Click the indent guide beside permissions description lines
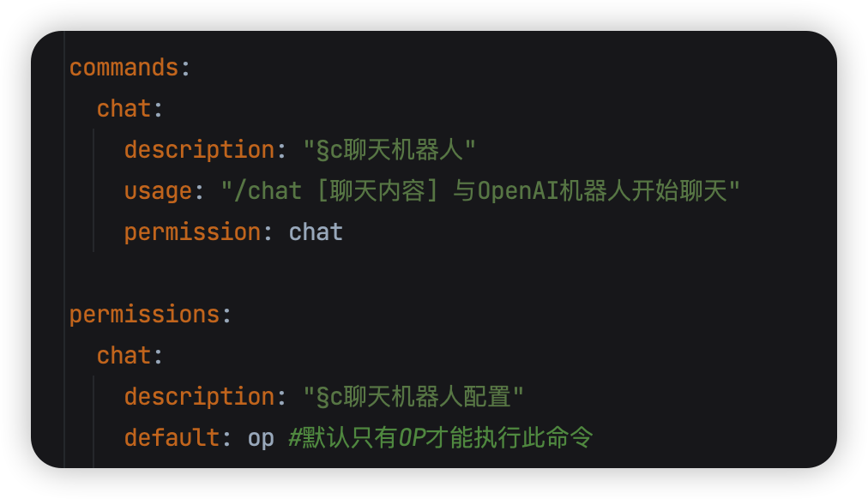868x499 pixels. 93,422
